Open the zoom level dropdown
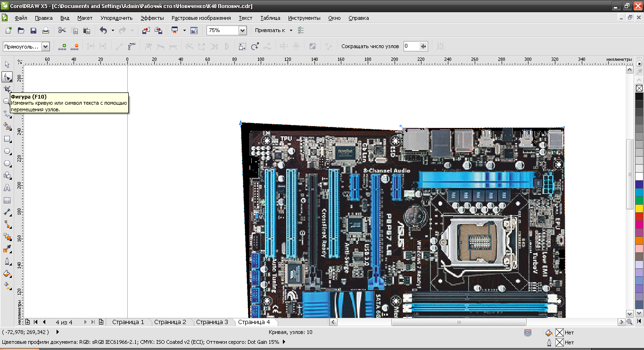644x350 pixels. pos(243,30)
